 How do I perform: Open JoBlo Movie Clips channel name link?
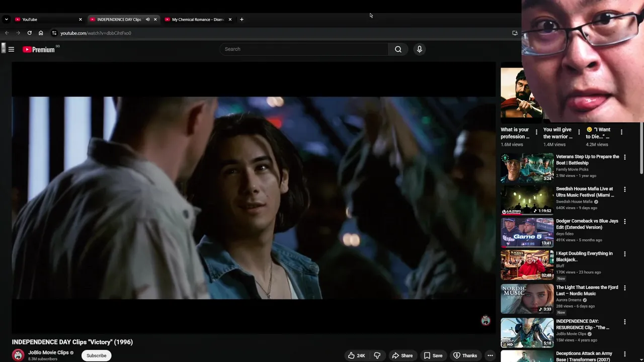pyautogui.click(x=48, y=352)
